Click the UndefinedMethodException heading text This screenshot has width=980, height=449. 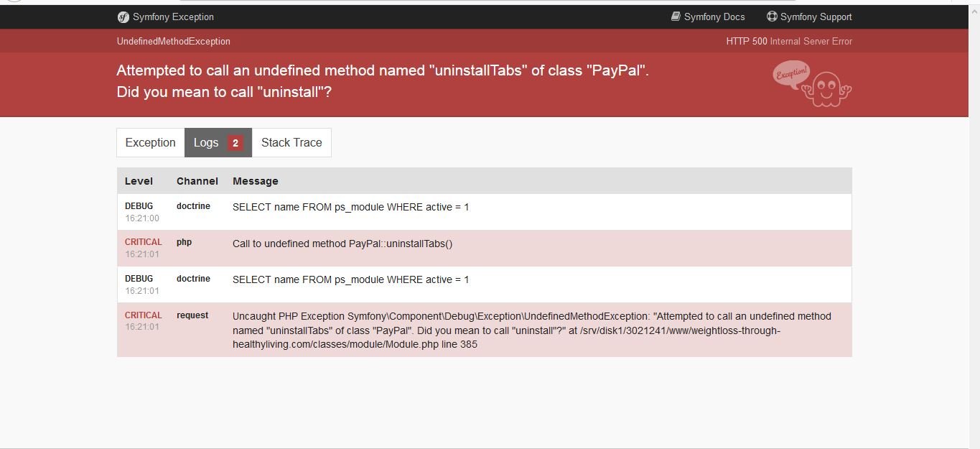pos(173,42)
